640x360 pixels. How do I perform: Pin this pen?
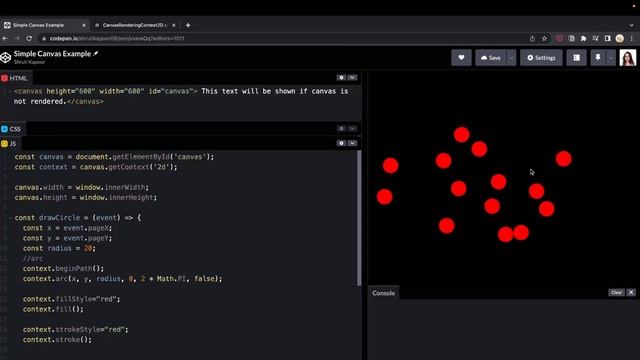point(598,58)
